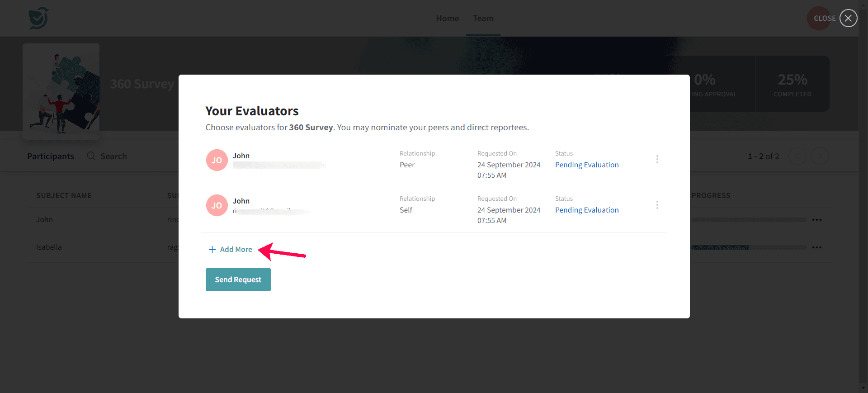Screen dimensions: 868x393
Task: Open the more options ellipsis for John's row
Action: click(x=816, y=220)
